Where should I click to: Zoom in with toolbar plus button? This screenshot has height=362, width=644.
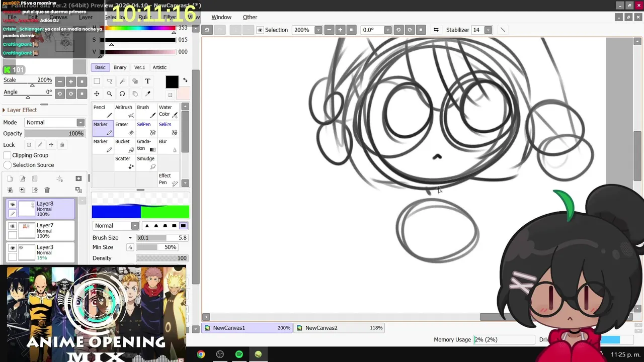pyautogui.click(x=340, y=30)
